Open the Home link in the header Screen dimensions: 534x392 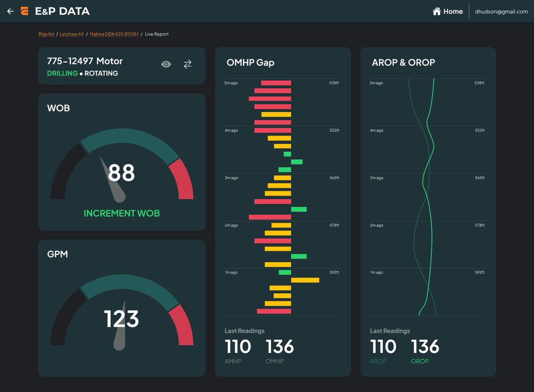(x=448, y=11)
